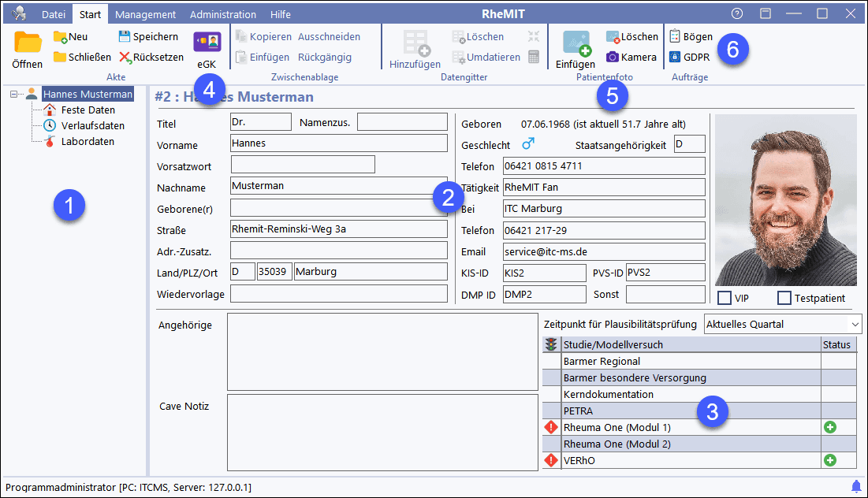Screen dimensions: 868x498
Task: Click the Speichern disk icon
Action: pyautogui.click(x=125, y=36)
